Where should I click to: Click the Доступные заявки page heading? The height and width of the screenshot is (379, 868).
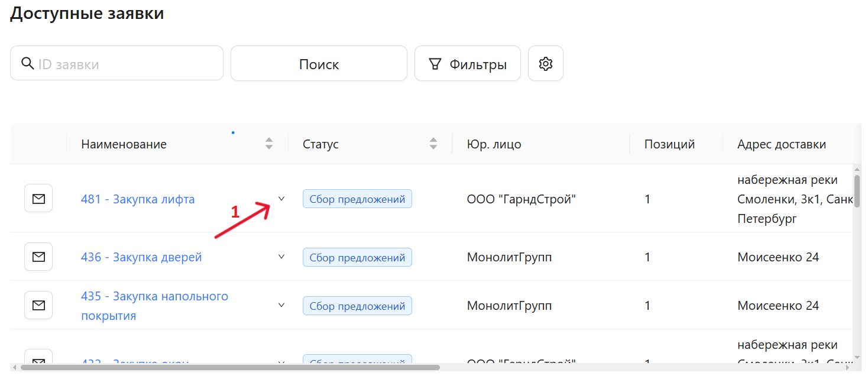(x=87, y=13)
